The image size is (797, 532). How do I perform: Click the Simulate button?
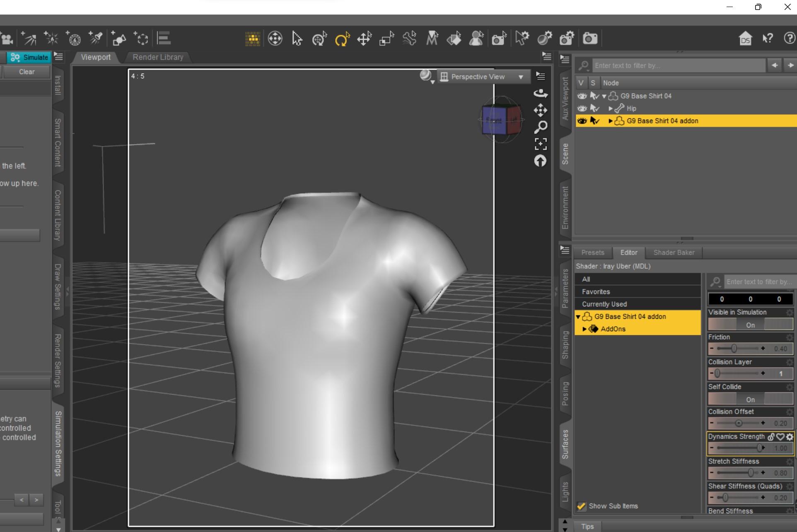pyautogui.click(x=29, y=57)
